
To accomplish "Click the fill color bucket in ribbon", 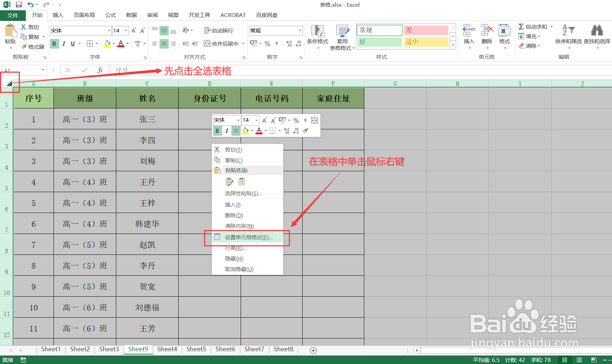I will coord(107,44).
